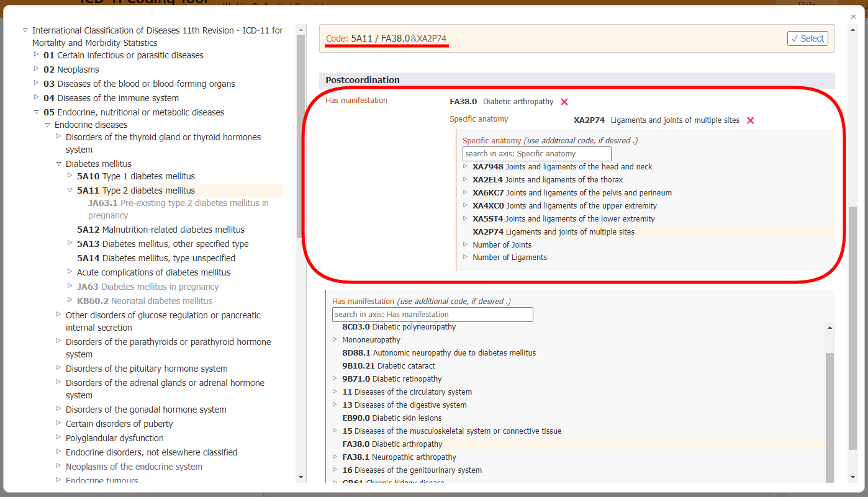The image size is (868, 497).
Task: Expand XA4XC0 Joints and ligaments of upper extremity
Action: point(466,205)
